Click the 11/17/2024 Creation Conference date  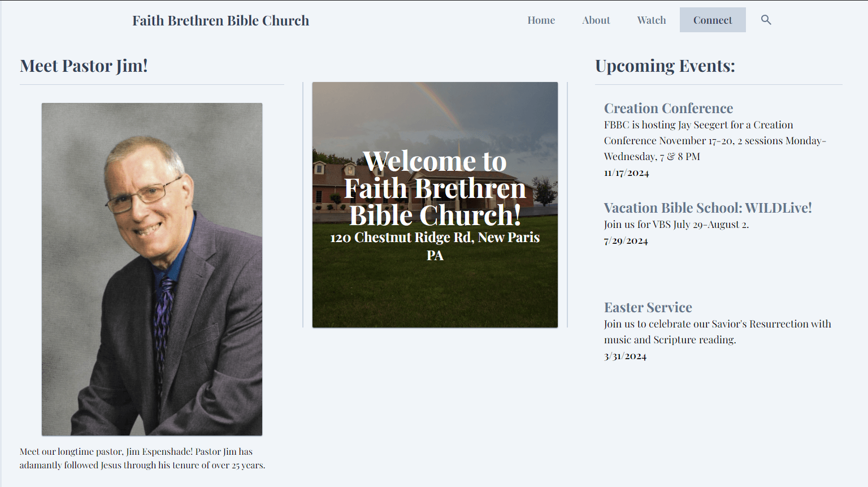626,173
